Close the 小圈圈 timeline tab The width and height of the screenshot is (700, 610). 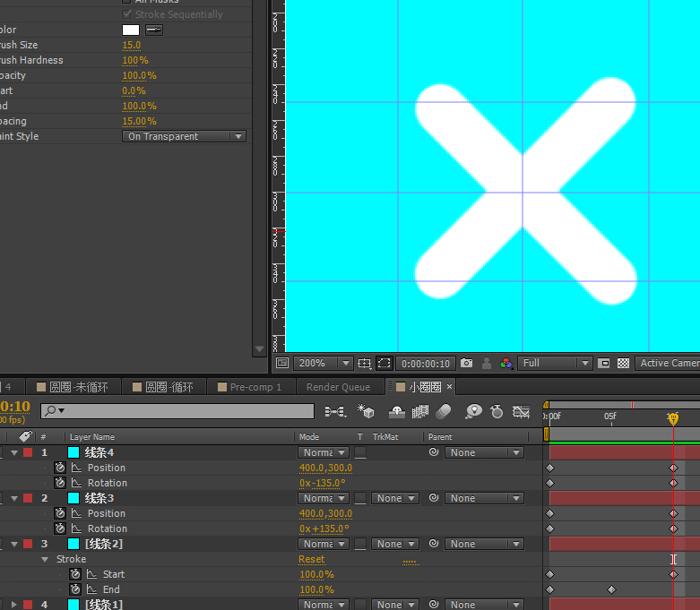pos(450,386)
